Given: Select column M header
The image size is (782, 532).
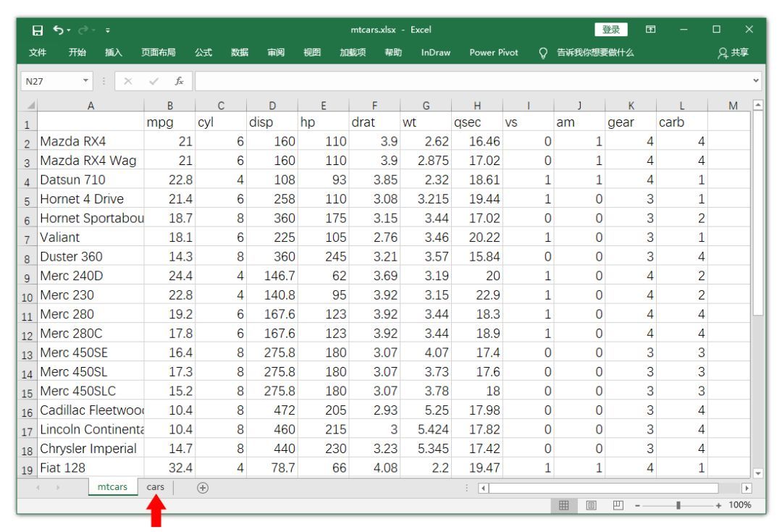Looking at the screenshot, I should tap(733, 105).
